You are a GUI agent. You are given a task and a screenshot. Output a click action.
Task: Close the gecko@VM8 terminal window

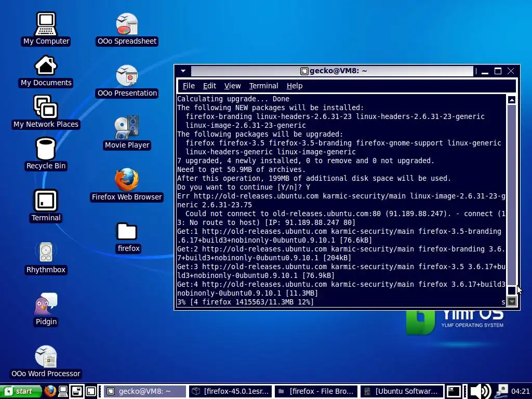click(x=511, y=71)
